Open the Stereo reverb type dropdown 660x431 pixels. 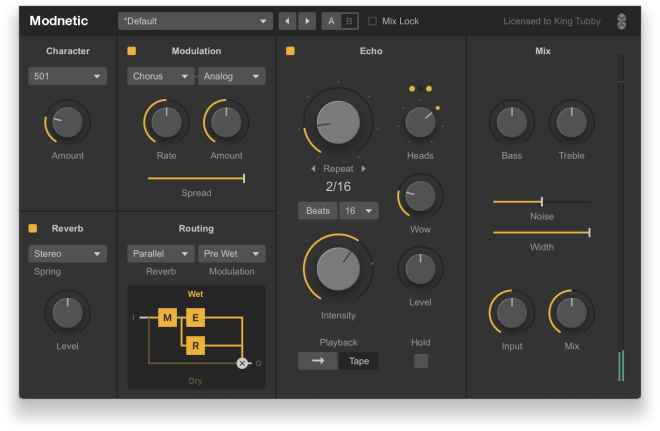[x=67, y=254]
